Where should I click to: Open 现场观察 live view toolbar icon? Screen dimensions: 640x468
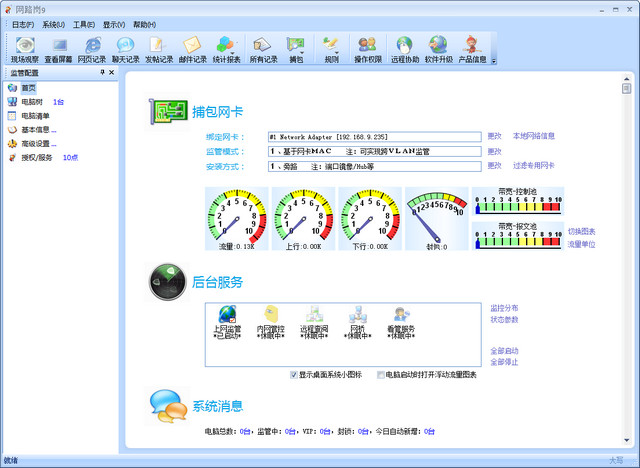click(24, 48)
